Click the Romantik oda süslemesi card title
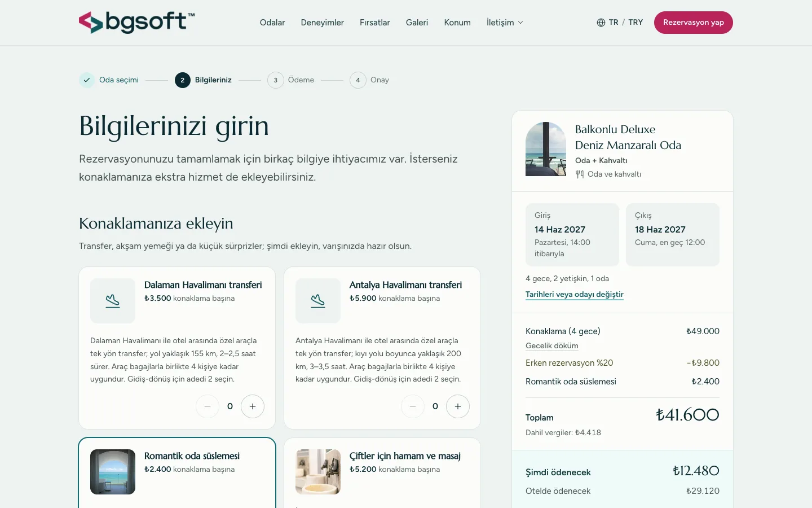 pos(192,456)
